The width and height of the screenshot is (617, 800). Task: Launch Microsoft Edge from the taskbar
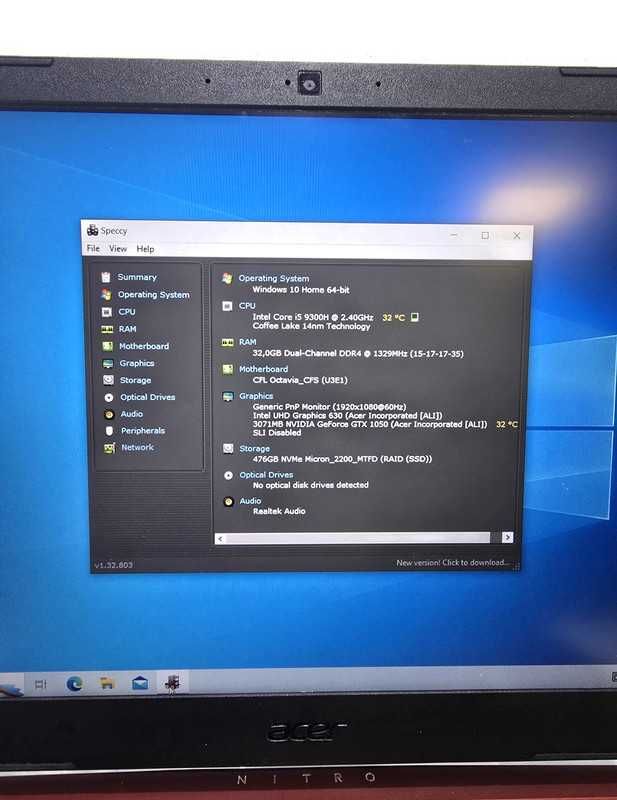coord(75,684)
